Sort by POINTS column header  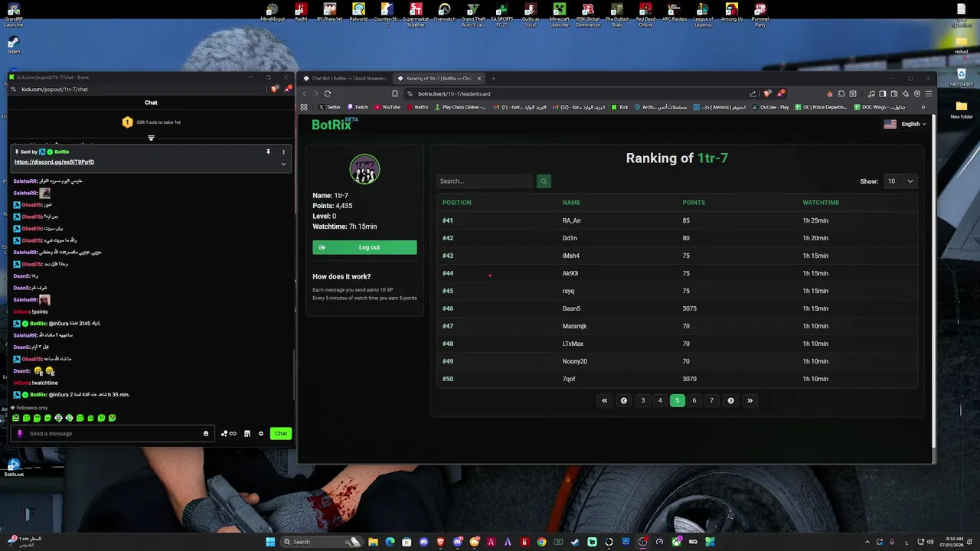tap(694, 203)
